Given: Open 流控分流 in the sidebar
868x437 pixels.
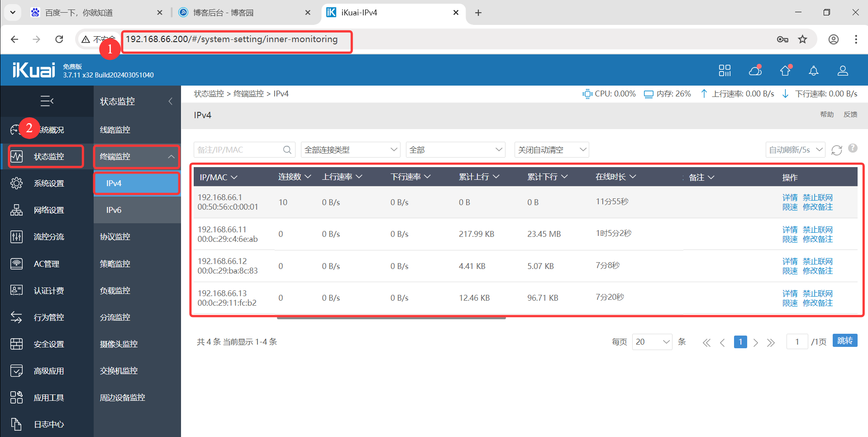Looking at the screenshot, I should (47, 237).
